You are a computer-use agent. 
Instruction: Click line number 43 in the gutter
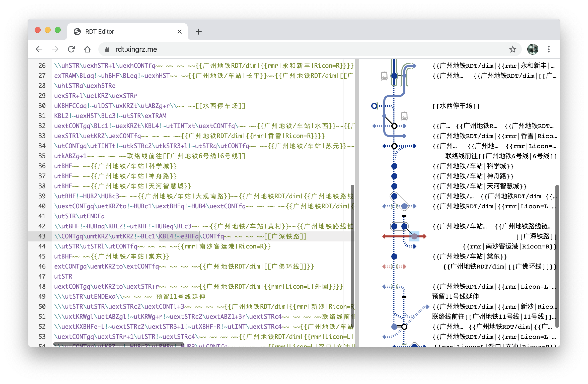42,236
